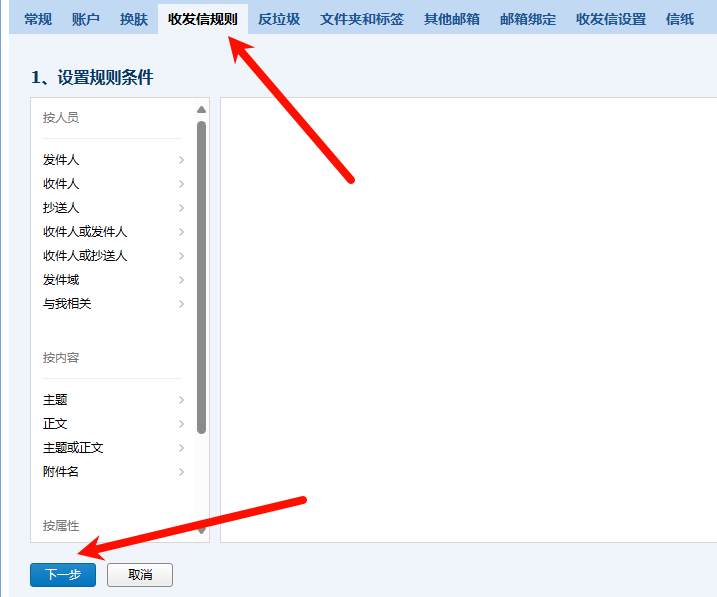Open the 收发信设置 tab
Image resolution: width=717 pixels, height=597 pixels.
click(611, 19)
